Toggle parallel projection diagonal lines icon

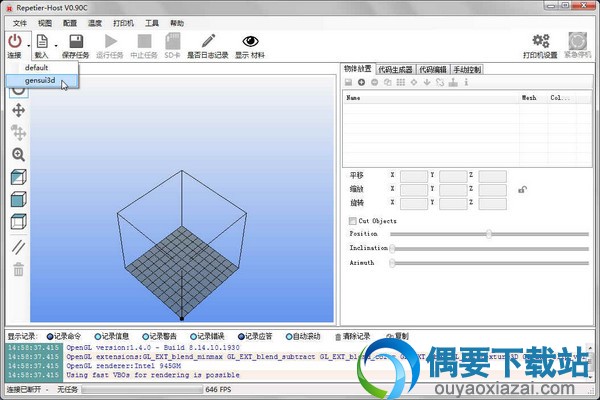pyautogui.click(x=18, y=247)
